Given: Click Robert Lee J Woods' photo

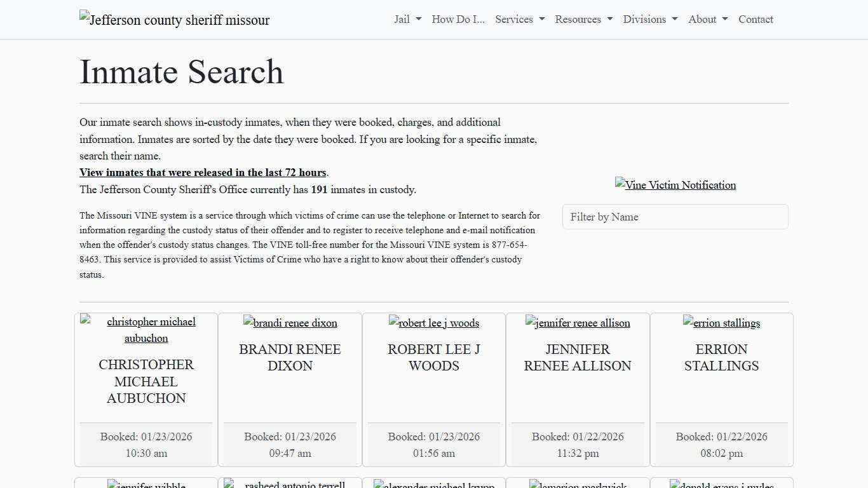Looking at the screenshot, I should (x=433, y=323).
